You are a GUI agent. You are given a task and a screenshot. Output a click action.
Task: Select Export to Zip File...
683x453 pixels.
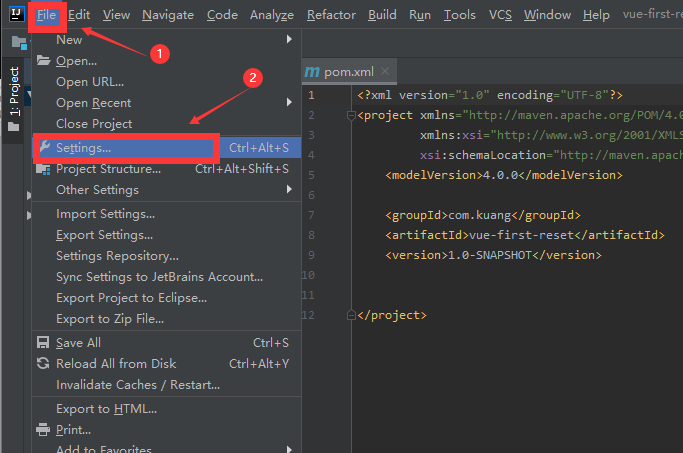[x=166, y=318]
